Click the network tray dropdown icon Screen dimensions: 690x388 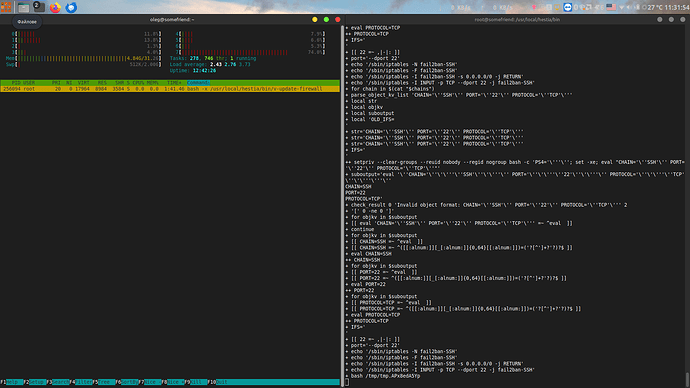[x=621, y=7]
